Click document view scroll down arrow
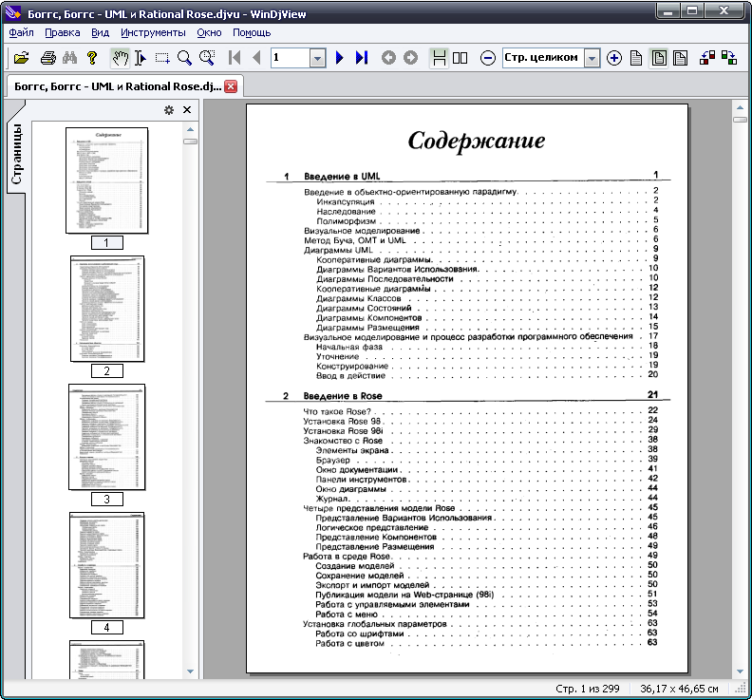 pos(740,672)
